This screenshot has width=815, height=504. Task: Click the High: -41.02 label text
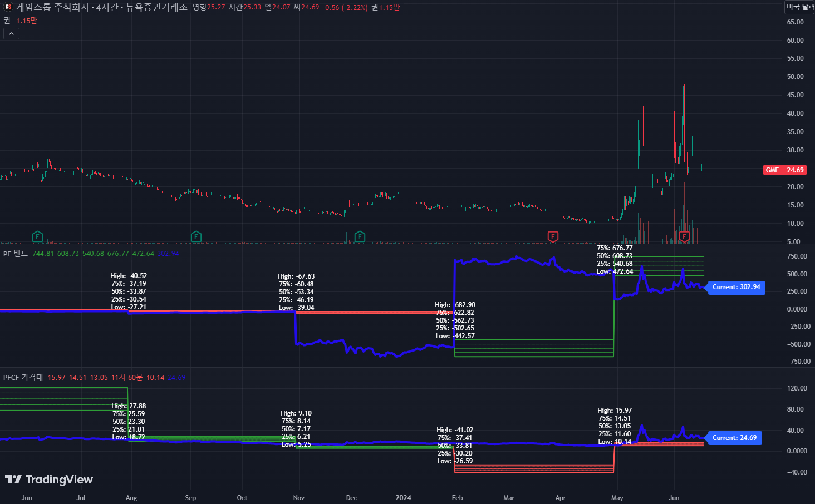[x=455, y=430]
